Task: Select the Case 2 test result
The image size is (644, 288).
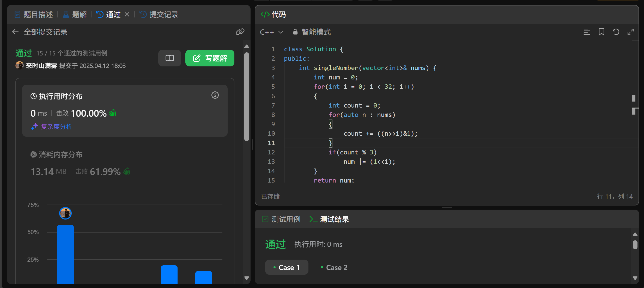Action: (x=334, y=267)
